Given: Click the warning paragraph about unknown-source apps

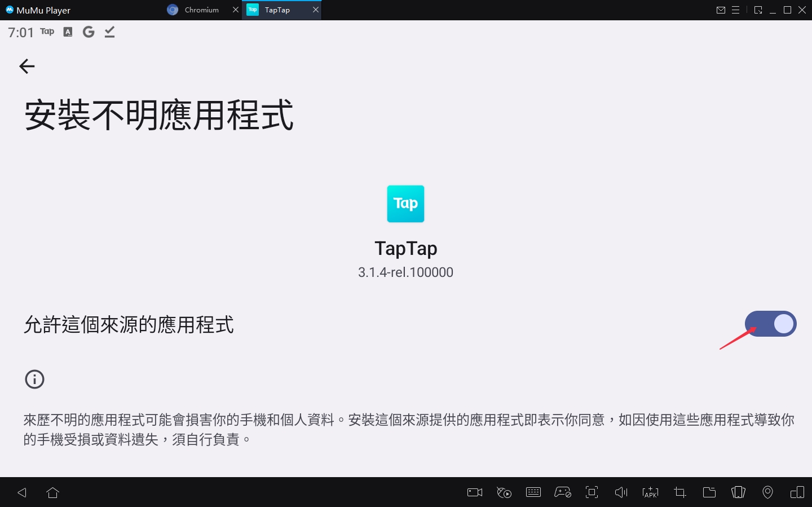Looking at the screenshot, I should point(409,429).
